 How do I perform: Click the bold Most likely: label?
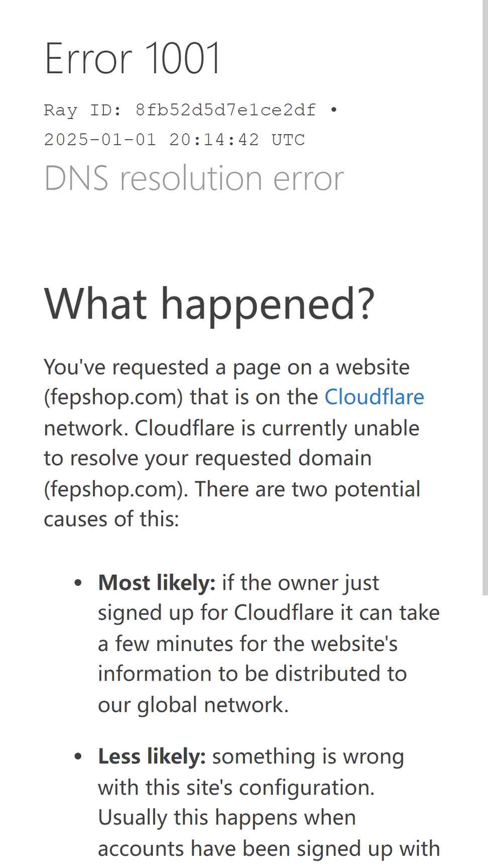pyautogui.click(x=157, y=583)
